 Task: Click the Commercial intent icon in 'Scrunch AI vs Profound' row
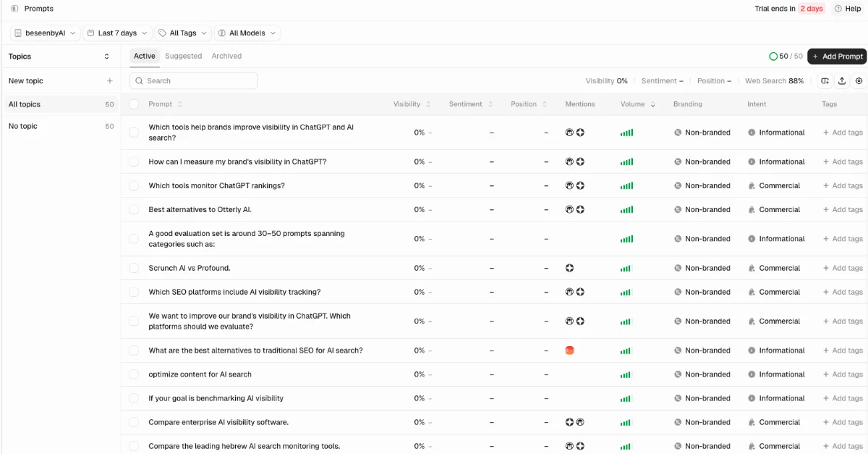[752, 268]
